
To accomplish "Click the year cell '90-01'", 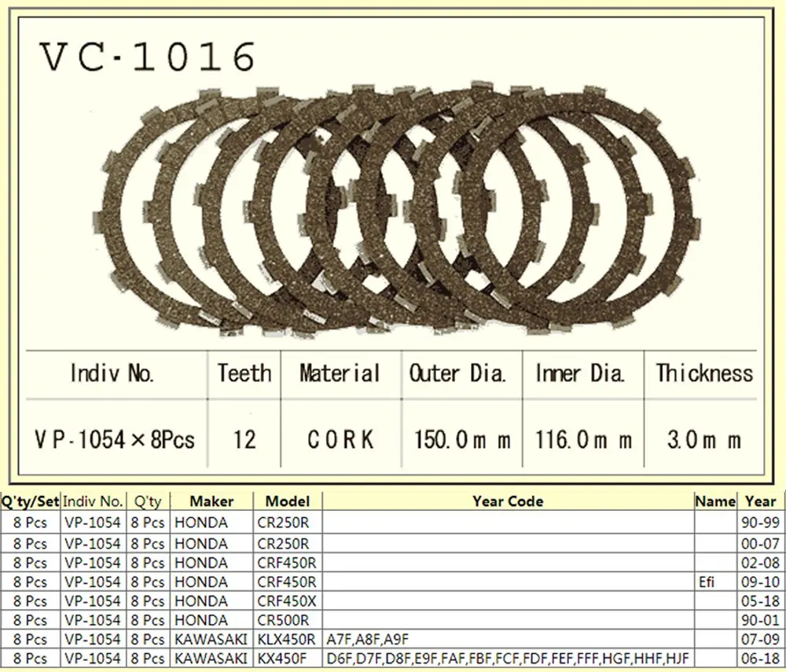I will (760, 620).
